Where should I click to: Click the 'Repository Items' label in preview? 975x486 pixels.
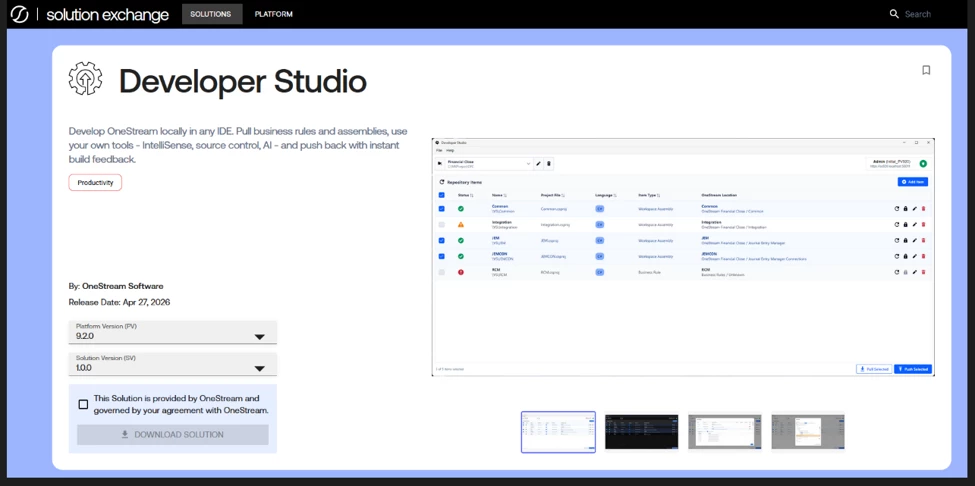tap(464, 182)
